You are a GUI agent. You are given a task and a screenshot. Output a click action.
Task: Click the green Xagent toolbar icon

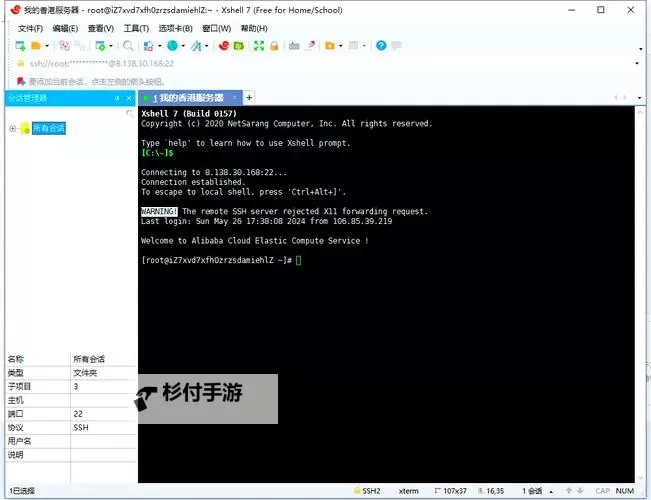coord(239,46)
